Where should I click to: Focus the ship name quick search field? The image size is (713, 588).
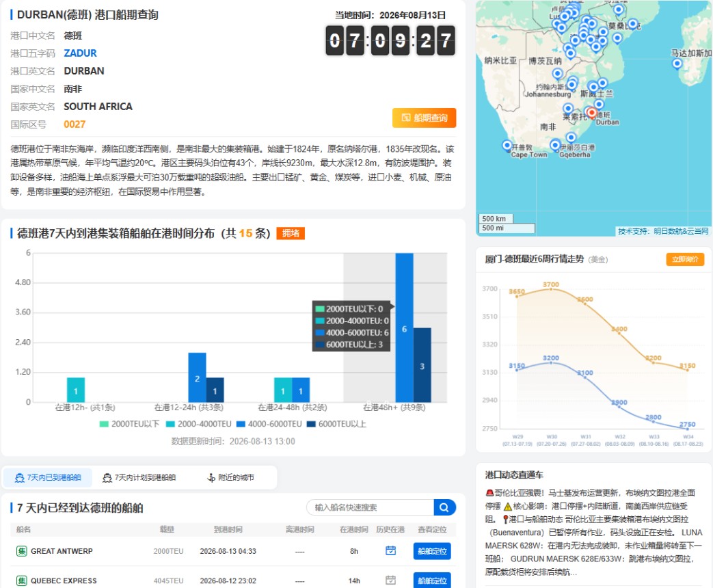(370, 507)
